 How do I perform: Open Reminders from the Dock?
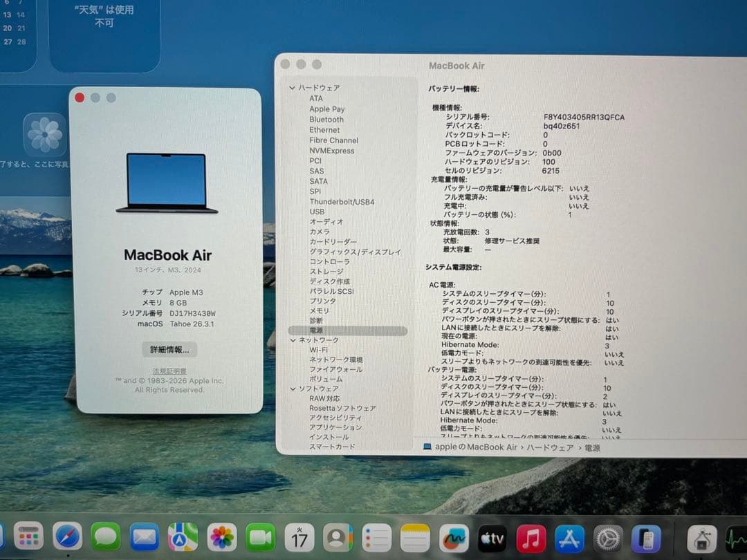[376, 538]
